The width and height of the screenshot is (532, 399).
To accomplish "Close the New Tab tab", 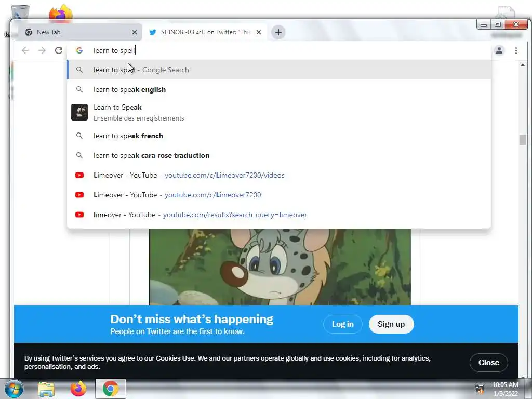I will (x=135, y=32).
